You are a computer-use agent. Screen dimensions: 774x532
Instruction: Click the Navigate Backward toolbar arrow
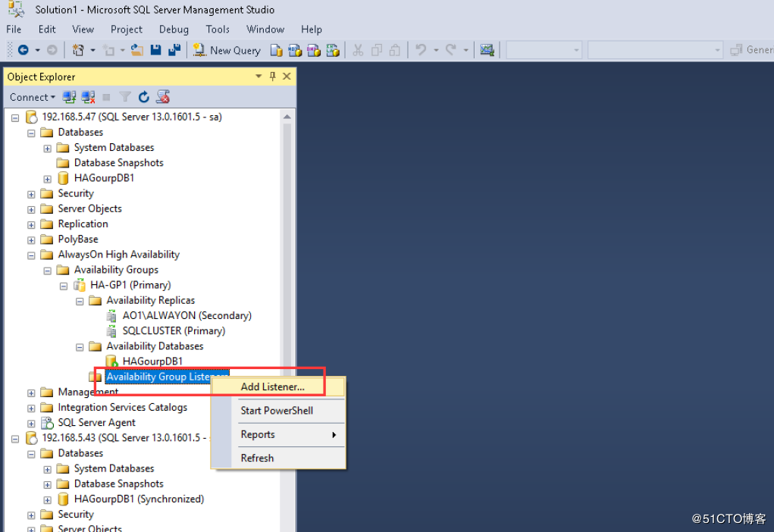click(24, 50)
